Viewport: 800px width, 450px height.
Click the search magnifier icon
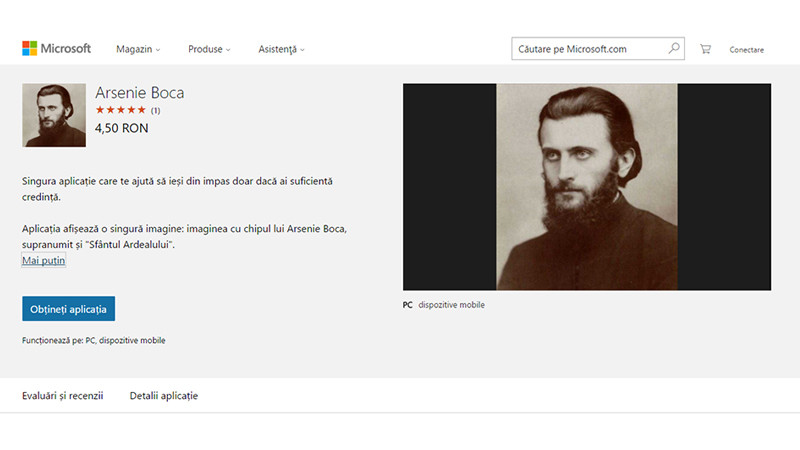tap(674, 48)
